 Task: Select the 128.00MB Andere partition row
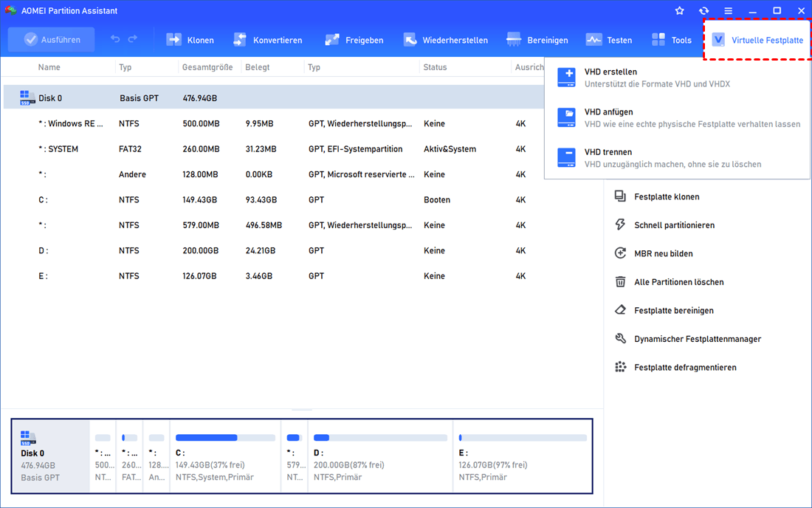[x=275, y=174]
